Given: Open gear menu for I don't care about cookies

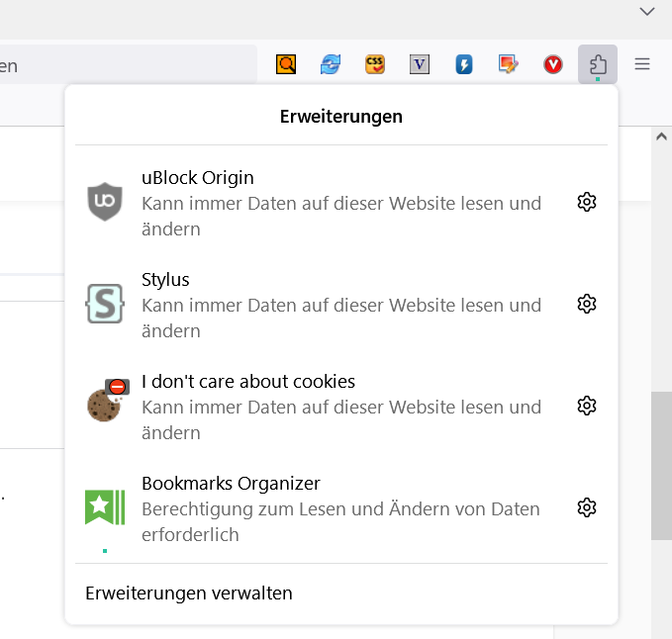Looking at the screenshot, I should 587,406.
